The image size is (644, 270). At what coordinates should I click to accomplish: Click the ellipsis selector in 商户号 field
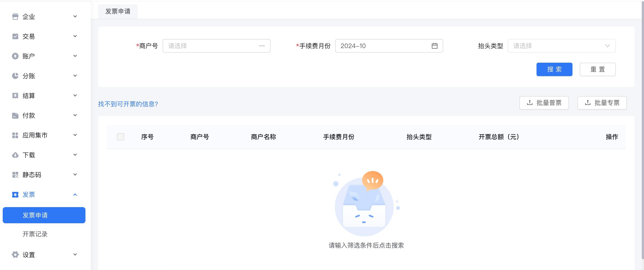click(x=262, y=46)
